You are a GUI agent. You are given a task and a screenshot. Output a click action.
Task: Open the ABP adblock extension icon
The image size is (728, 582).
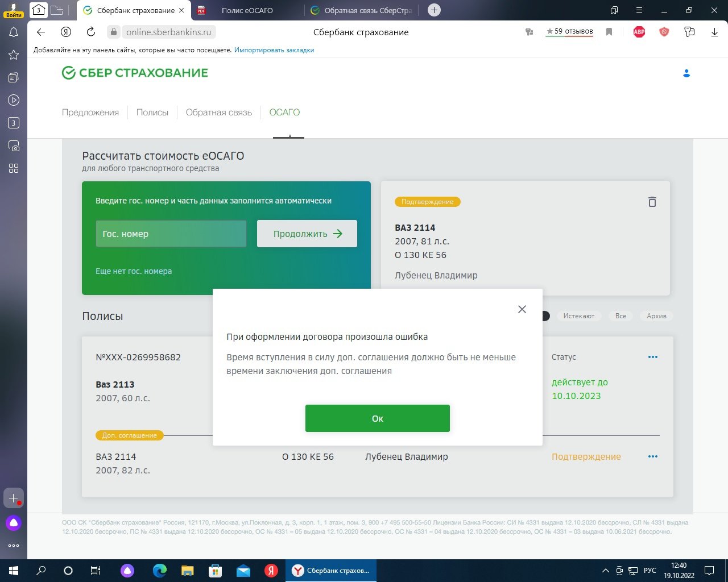coord(639,32)
